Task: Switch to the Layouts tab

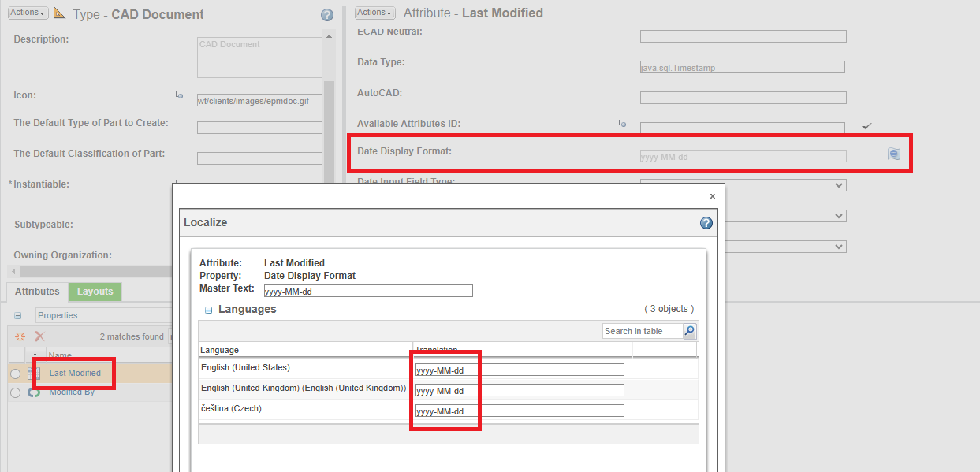Action: pos(95,291)
